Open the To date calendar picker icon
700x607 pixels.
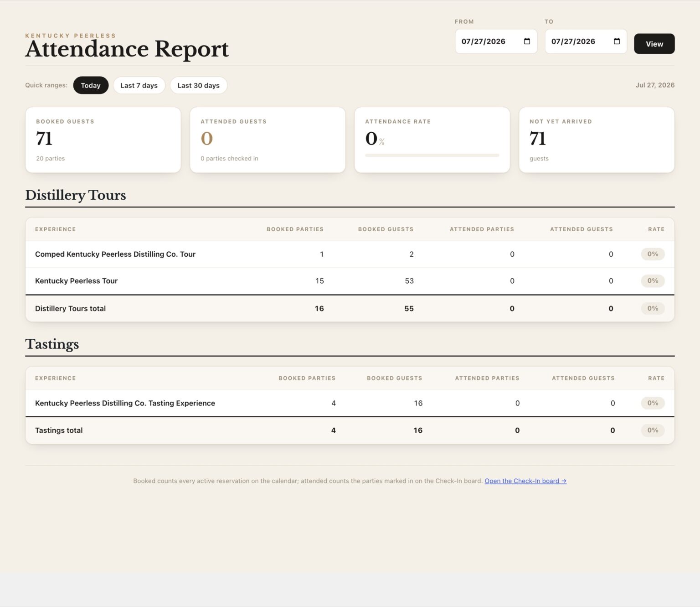(617, 41)
